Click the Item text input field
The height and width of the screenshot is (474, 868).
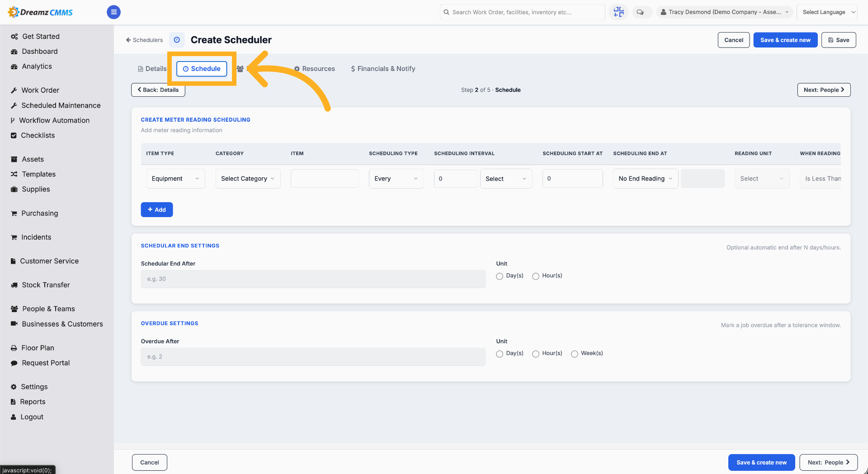325,179
